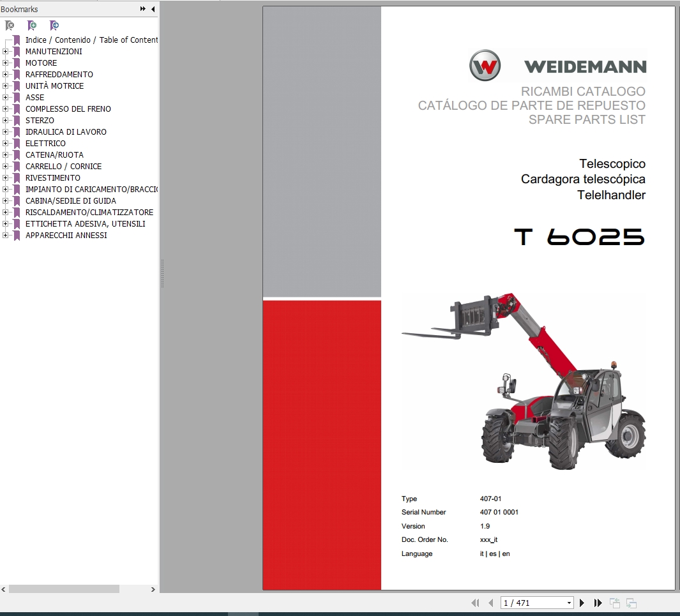Go to the next page

pyautogui.click(x=582, y=603)
